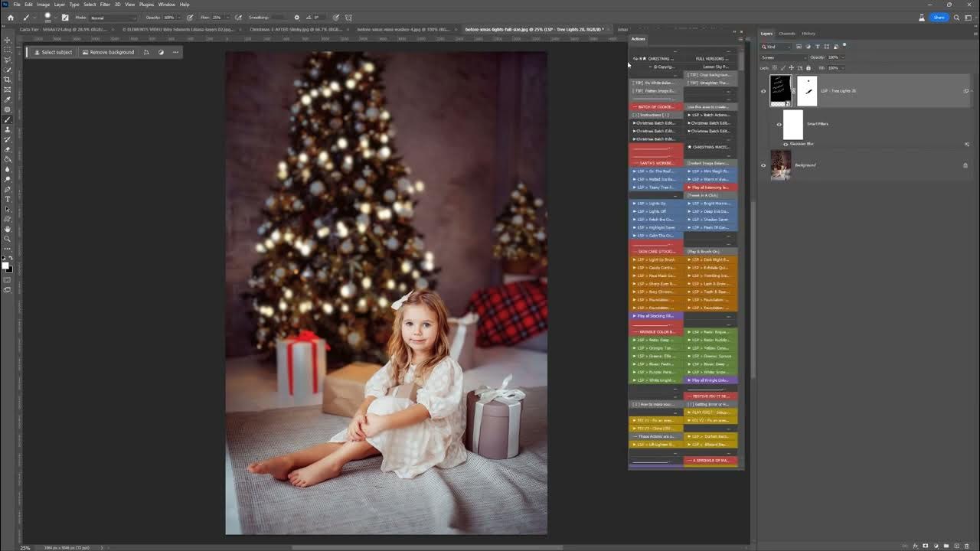Click the Remove background button
The height and width of the screenshot is (551, 980).
coord(108,52)
